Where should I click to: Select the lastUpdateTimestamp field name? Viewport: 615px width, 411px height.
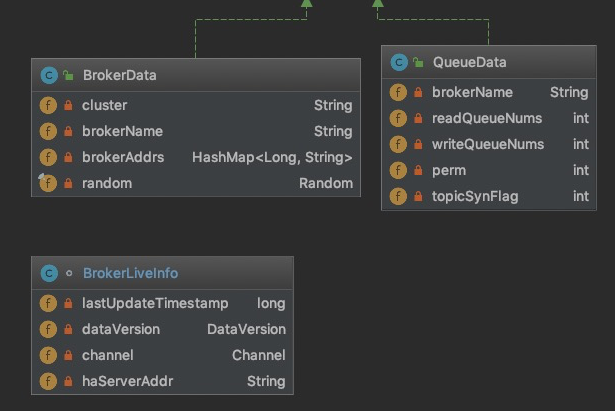[155, 304]
